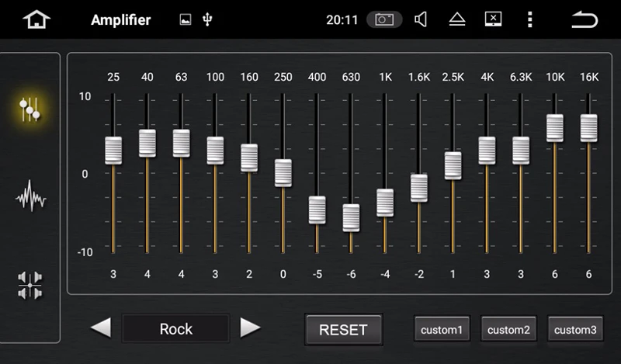Click the Rock preset name field

[x=176, y=328]
